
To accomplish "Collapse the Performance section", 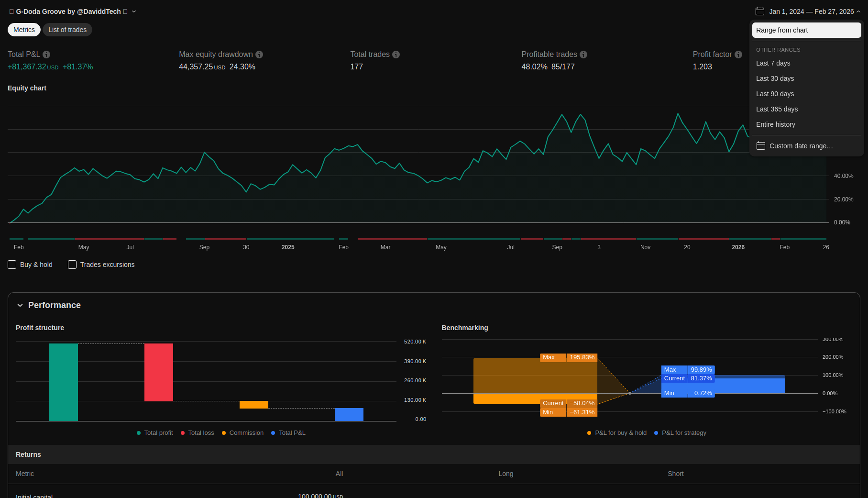I will point(20,305).
